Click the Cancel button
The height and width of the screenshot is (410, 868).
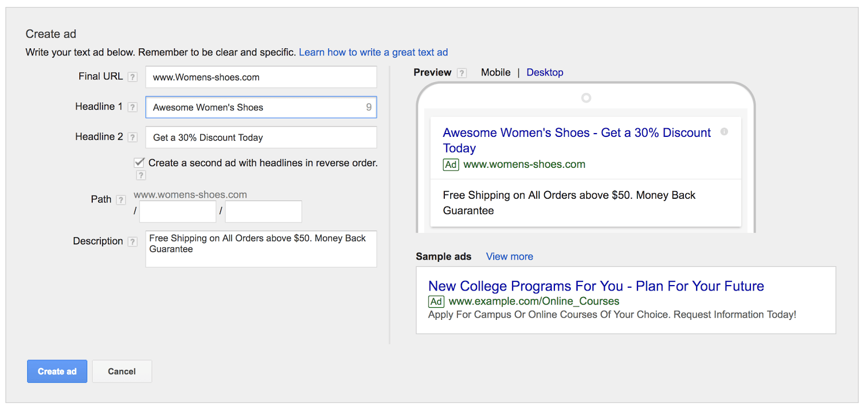[x=122, y=371]
